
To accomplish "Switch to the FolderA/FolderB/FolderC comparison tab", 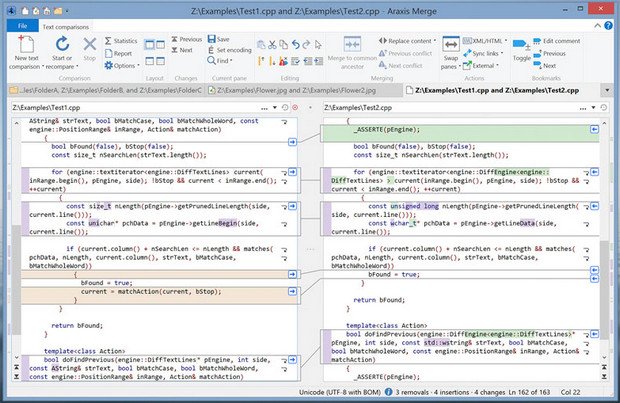I will click(x=106, y=90).
